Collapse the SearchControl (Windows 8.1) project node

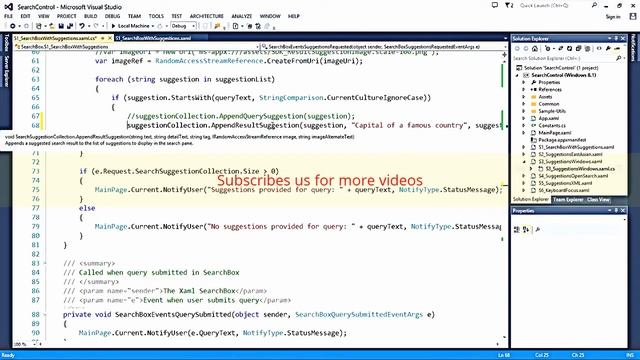517,76
